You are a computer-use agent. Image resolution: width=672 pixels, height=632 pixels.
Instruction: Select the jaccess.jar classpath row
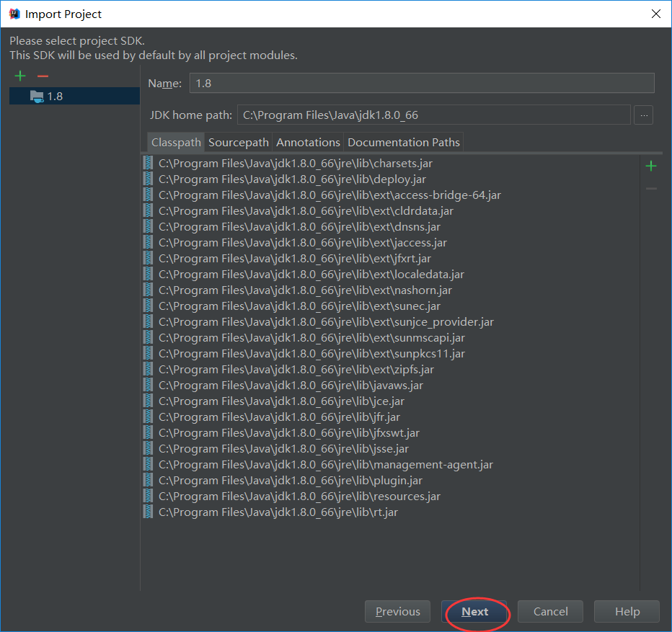(391, 243)
